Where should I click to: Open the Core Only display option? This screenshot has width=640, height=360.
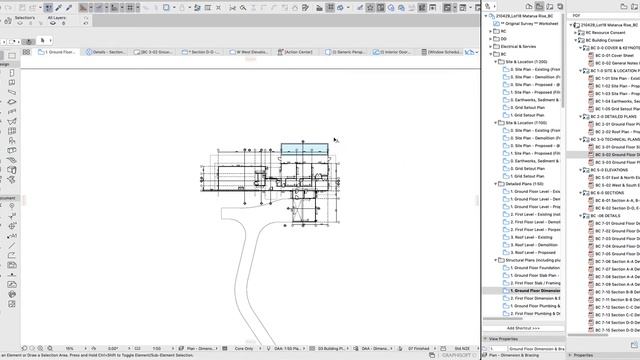244,349
